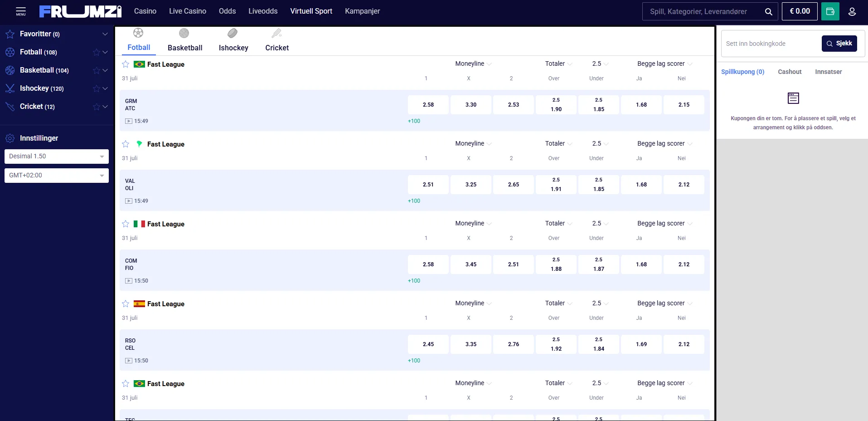
Task: Click the search magnifier icon
Action: coord(768,11)
